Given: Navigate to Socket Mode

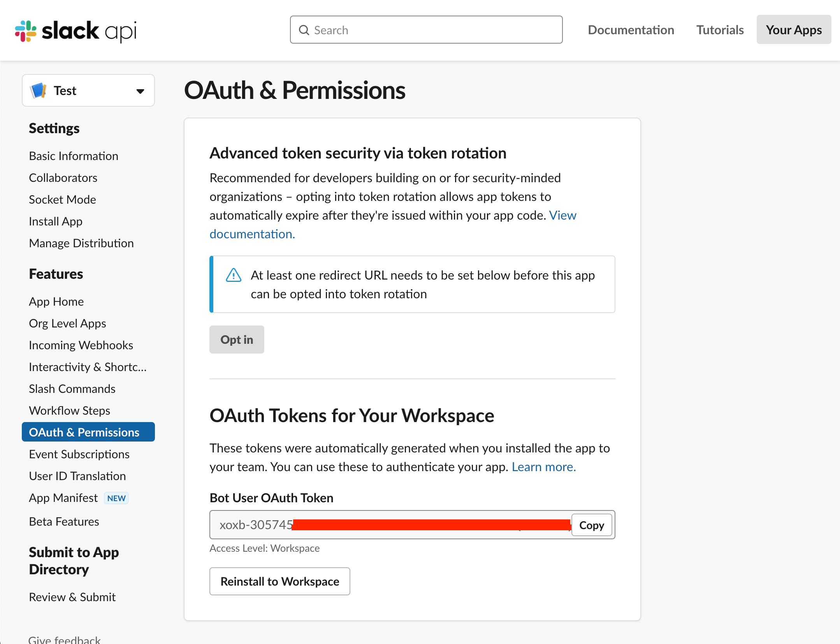Looking at the screenshot, I should point(62,200).
